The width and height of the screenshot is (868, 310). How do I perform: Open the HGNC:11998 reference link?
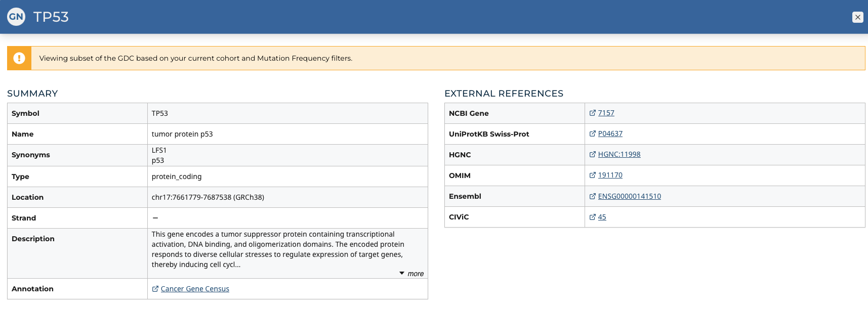(x=619, y=154)
